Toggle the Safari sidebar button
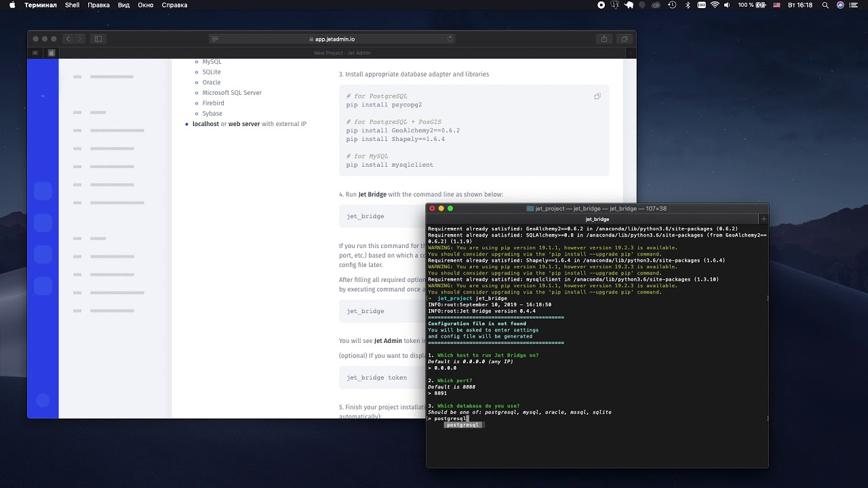Screen dimensions: 868x488 [98, 39]
